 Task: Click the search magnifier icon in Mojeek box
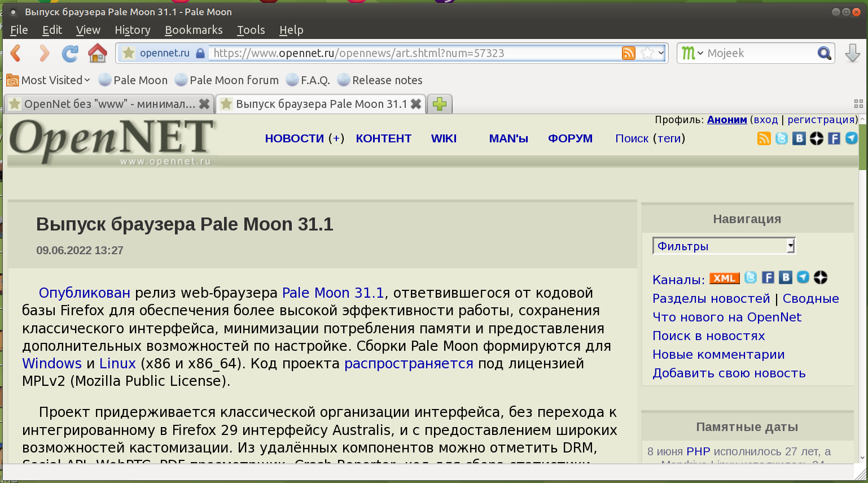pos(824,53)
